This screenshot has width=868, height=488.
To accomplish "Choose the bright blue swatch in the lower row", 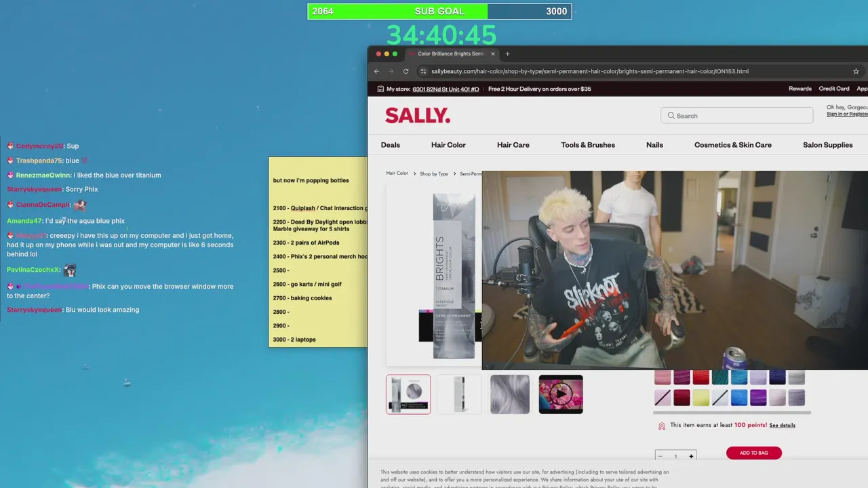I will click(x=739, y=397).
